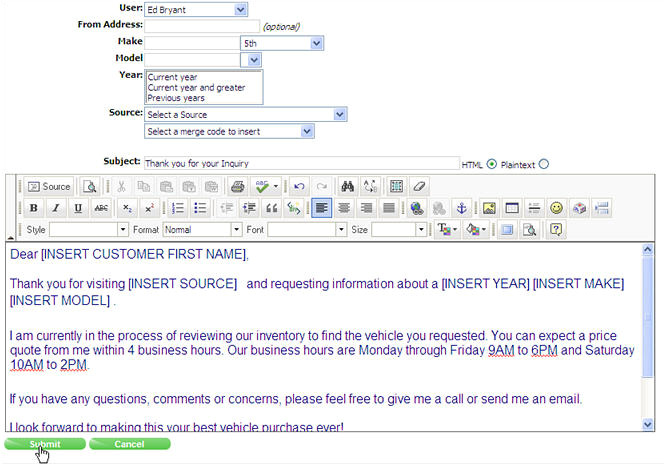Image resolution: width=665 pixels, height=465 pixels.
Task: Click the Source view button
Action: pyautogui.click(x=49, y=186)
